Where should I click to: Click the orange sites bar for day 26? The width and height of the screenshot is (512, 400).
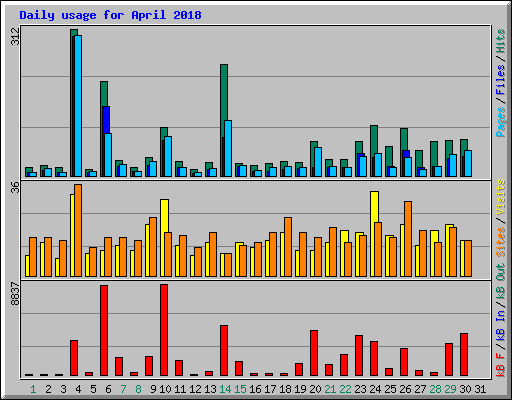click(408, 239)
